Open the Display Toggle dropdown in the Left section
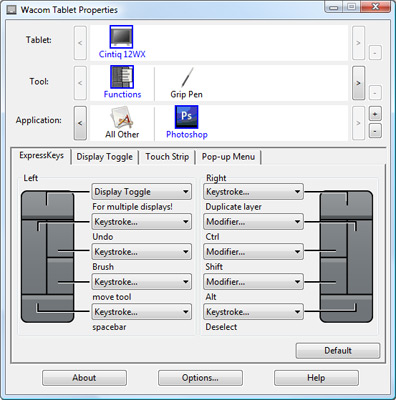The height and width of the screenshot is (400, 396). click(142, 192)
